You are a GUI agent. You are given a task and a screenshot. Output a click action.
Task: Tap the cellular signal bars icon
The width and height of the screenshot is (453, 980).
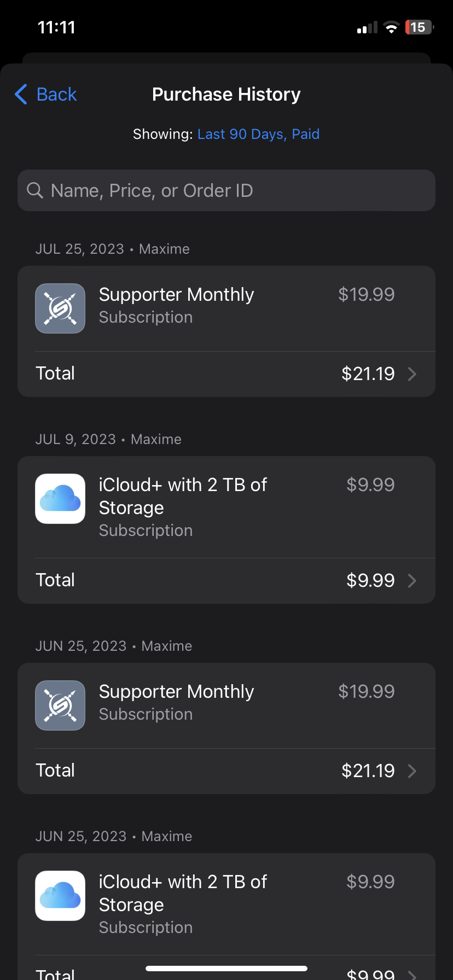click(367, 28)
